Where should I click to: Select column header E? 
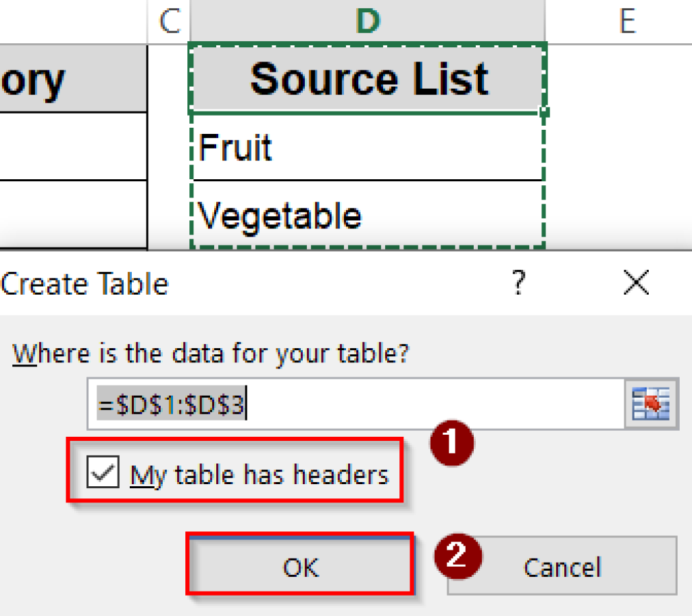coord(628,21)
